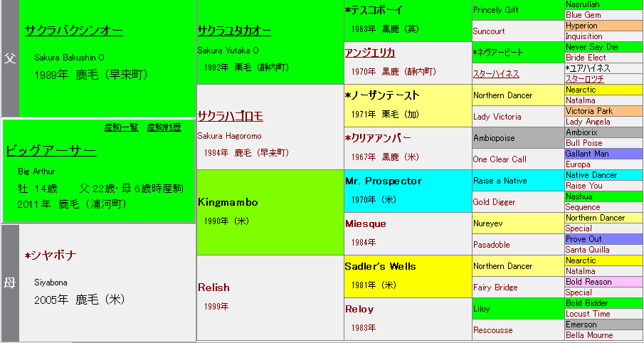The height and width of the screenshot is (343, 644).
Task: Click the 父 sire row header
Action: [x=9, y=58]
